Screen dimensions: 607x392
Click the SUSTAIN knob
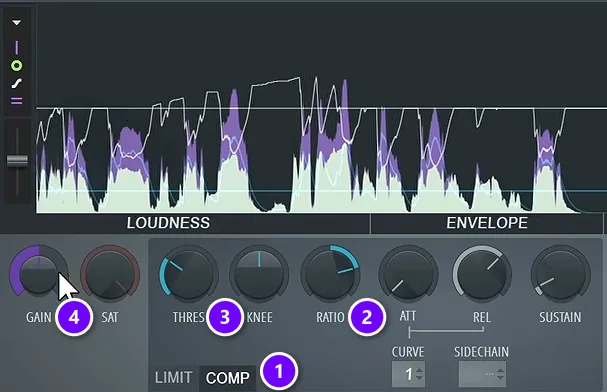561,273
